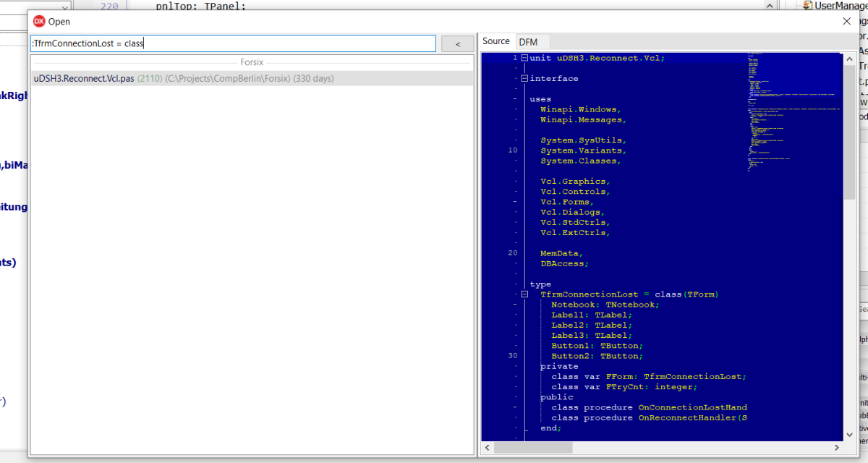This screenshot has height=463, width=868.
Task: Click the horizontal scrollbar right arrow
Action: tap(836, 447)
